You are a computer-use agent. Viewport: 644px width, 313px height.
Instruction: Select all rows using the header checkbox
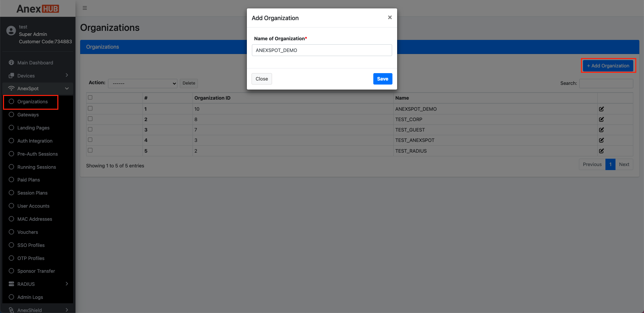click(90, 97)
